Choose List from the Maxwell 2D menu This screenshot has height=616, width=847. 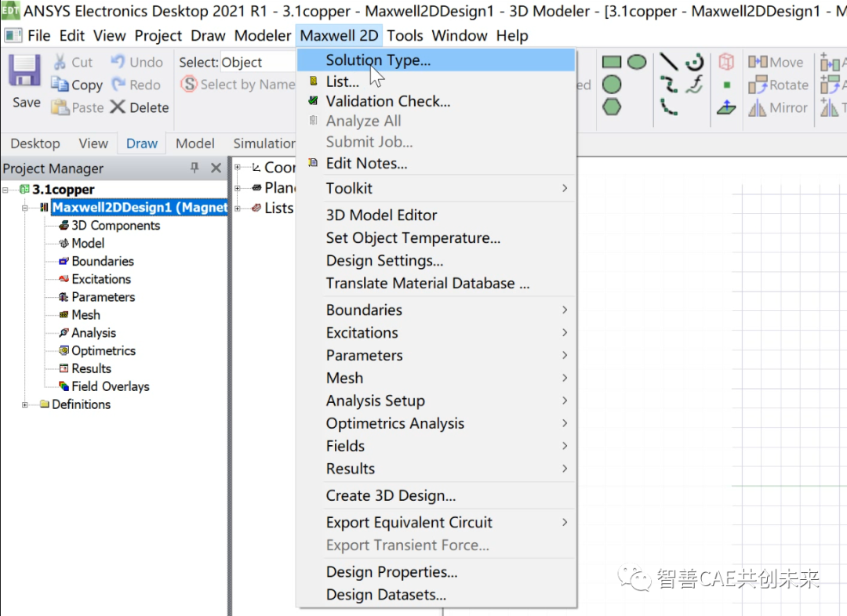(437, 82)
